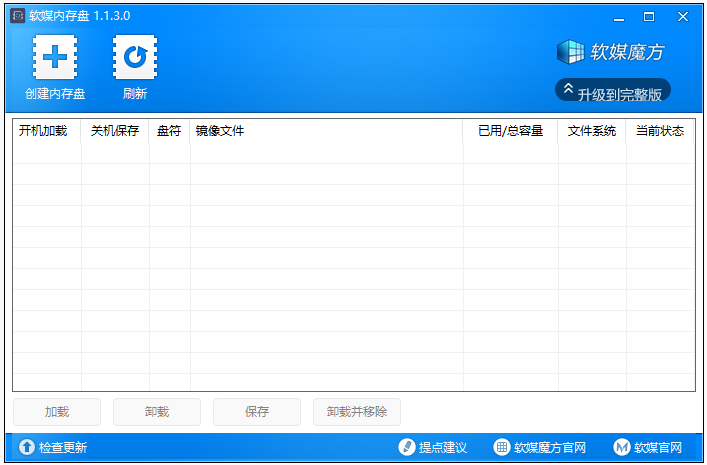Visit the 软媒魔方官网 link text
Viewport: 707px width, 465px height.
(550, 447)
